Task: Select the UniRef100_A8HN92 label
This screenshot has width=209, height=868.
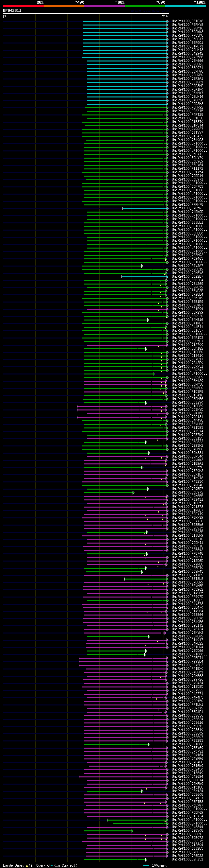Action: point(187,108)
